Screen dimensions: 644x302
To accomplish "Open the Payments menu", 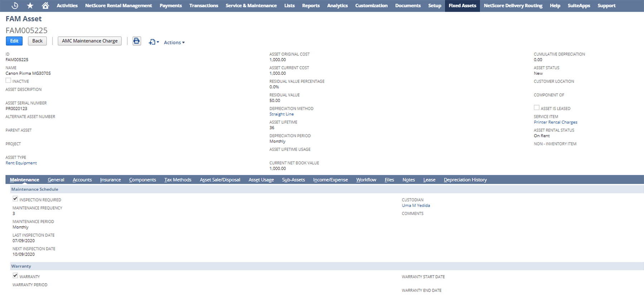I will point(171,6).
